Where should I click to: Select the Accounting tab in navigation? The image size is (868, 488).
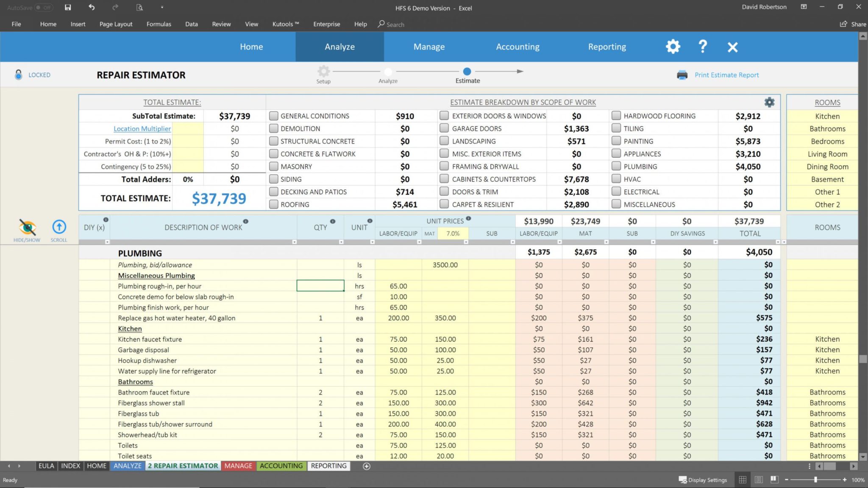pos(517,47)
